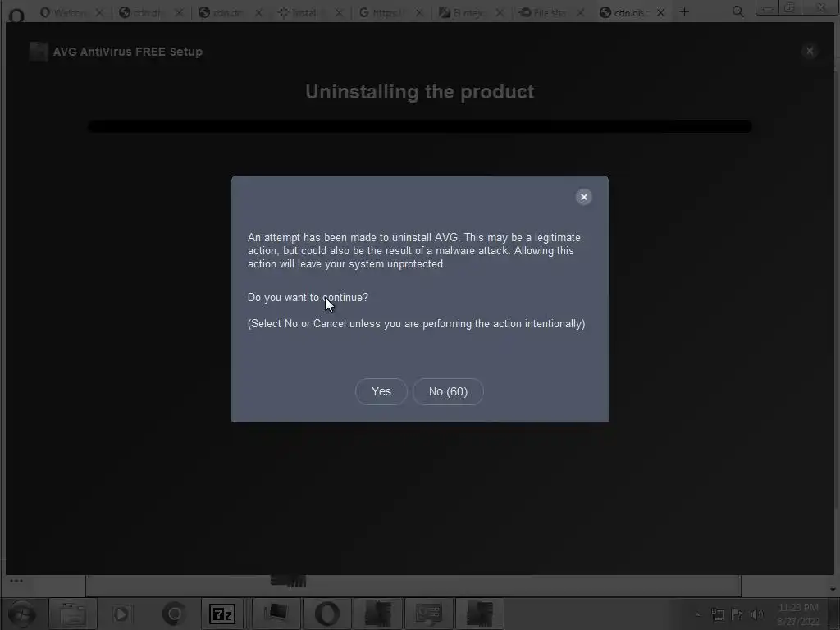The height and width of the screenshot is (630, 840).
Task: Open the Opera browser taskbar icon
Action: [326, 614]
